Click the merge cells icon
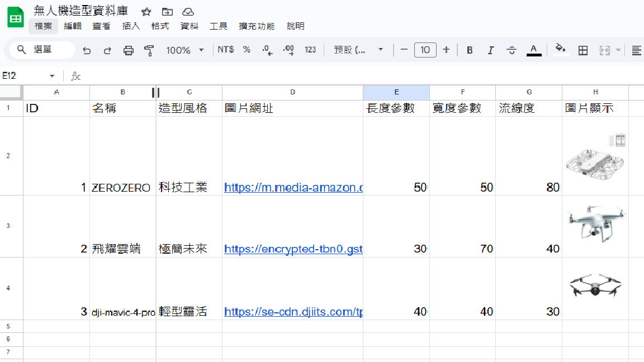The width and height of the screenshot is (644, 362). [x=604, y=50]
